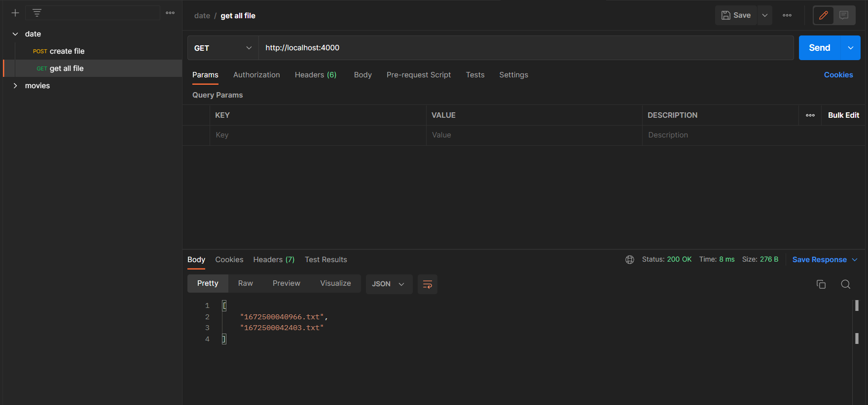Click the get all file breadcrumb title

point(238,16)
